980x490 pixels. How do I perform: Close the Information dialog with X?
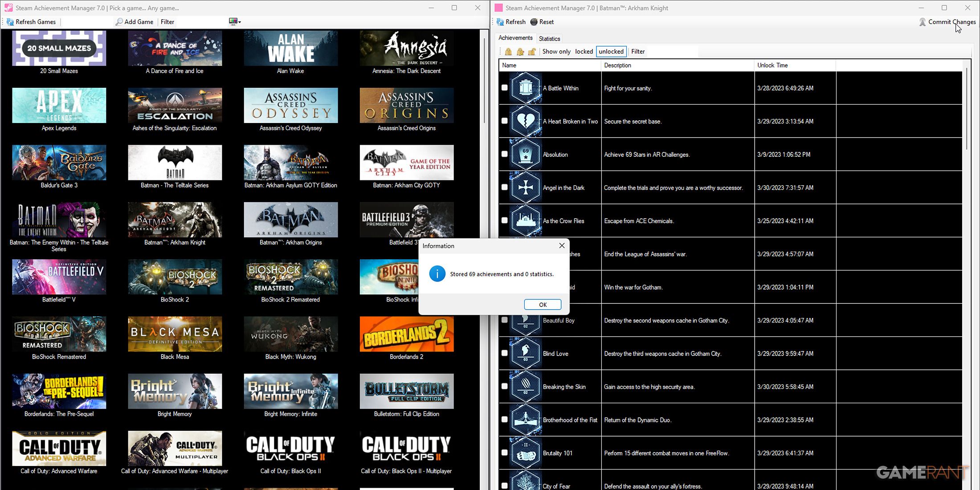click(x=562, y=245)
